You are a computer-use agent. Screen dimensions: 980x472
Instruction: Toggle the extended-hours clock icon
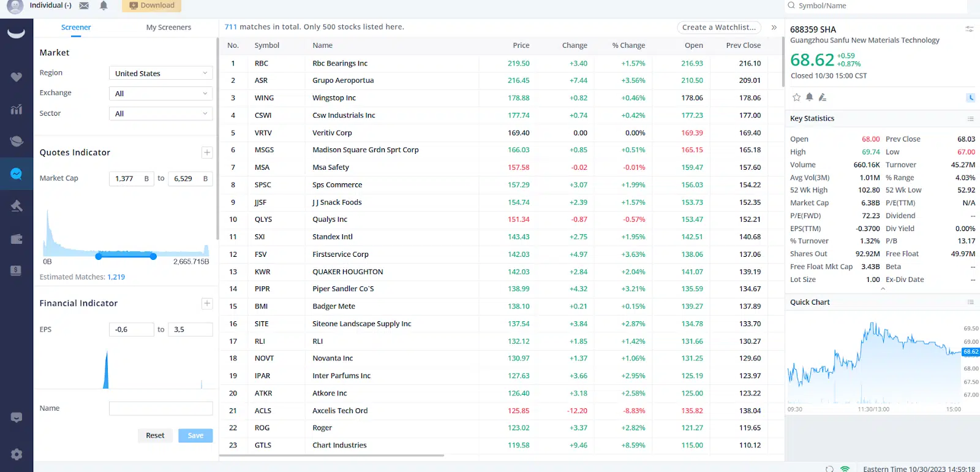pyautogui.click(x=970, y=97)
